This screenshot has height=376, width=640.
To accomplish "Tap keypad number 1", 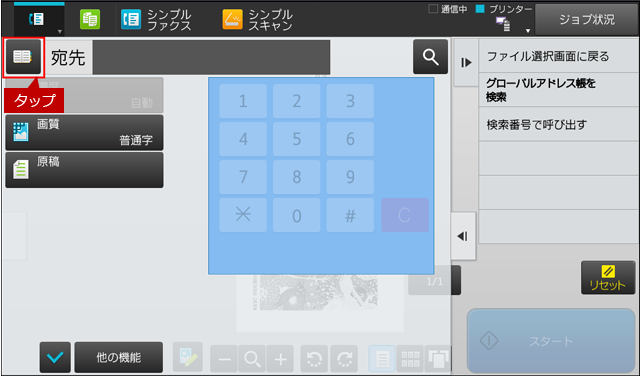I will coord(243,101).
